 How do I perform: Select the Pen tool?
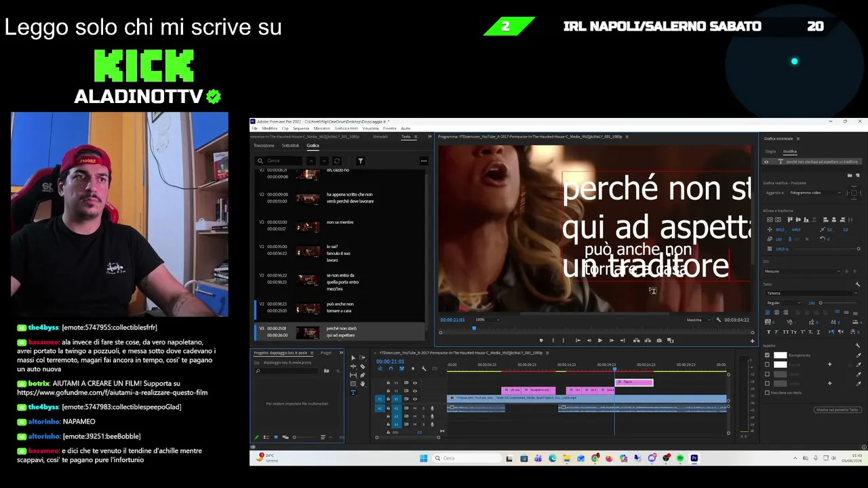[x=362, y=375]
